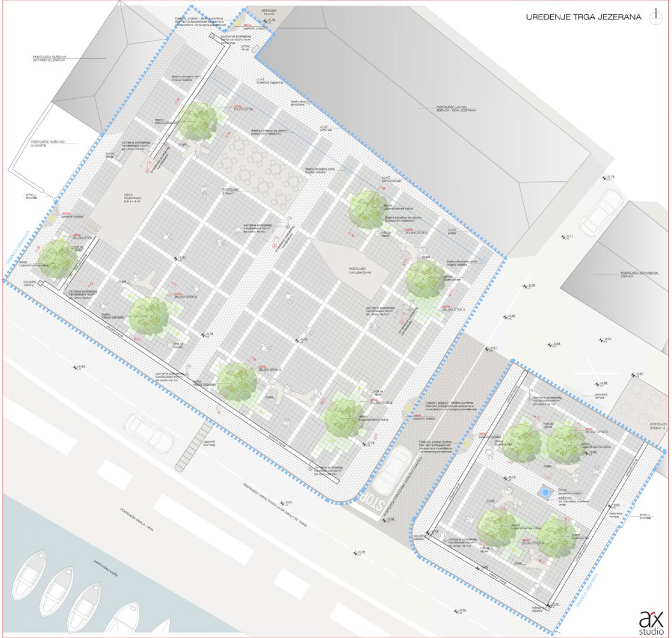The width and height of the screenshot is (672, 638).
Task: Select the stablo Melia azedarach label
Action: point(166,122)
